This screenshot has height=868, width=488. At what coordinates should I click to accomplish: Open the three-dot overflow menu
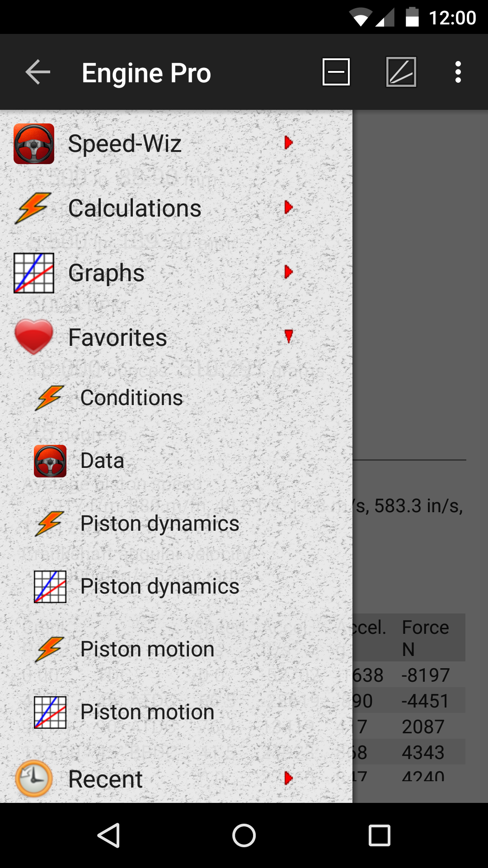click(x=458, y=72)
